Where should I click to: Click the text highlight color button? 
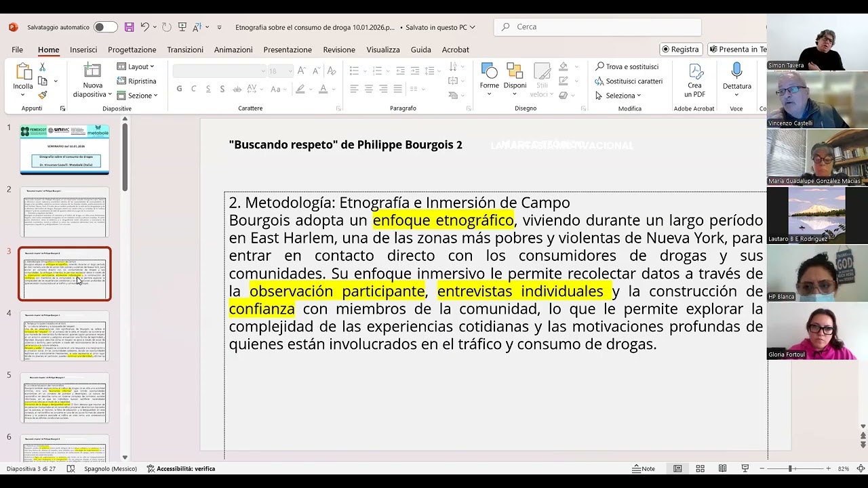point(301,89)
